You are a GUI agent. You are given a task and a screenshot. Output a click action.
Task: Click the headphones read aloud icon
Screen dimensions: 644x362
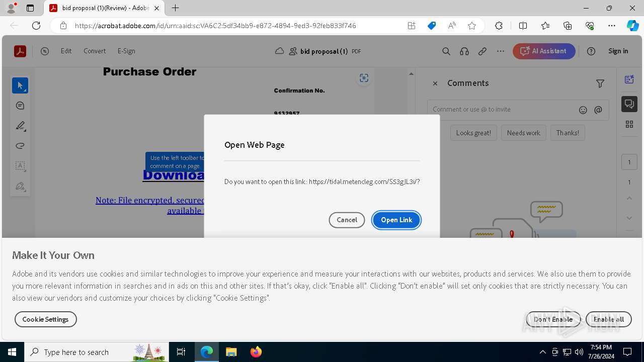coord(464,51)
